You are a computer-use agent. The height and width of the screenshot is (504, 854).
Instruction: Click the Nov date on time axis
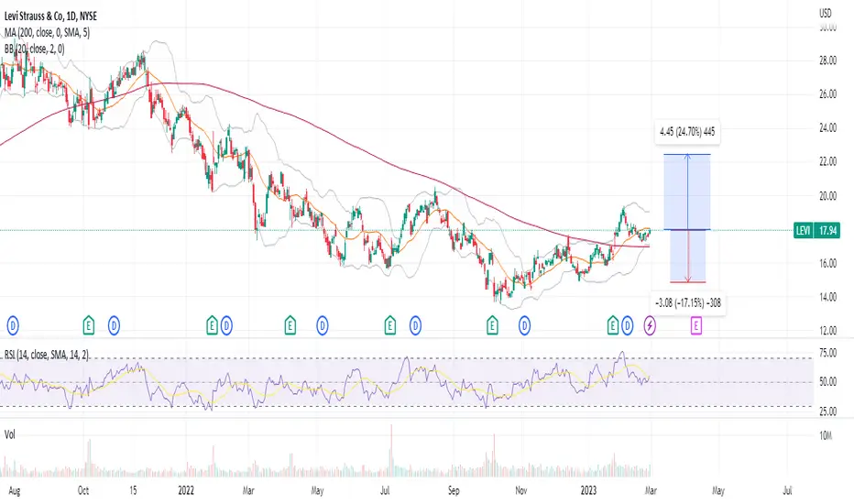click(x=521, y=490)
